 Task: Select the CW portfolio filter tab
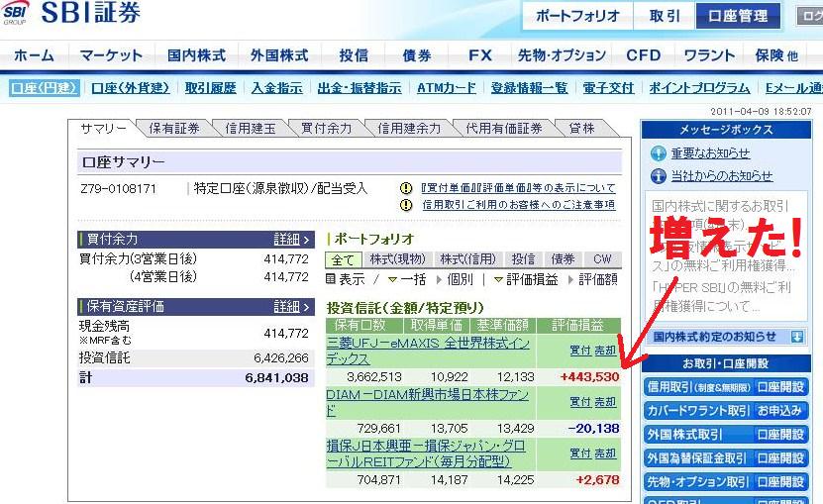[x=602, y=259]
